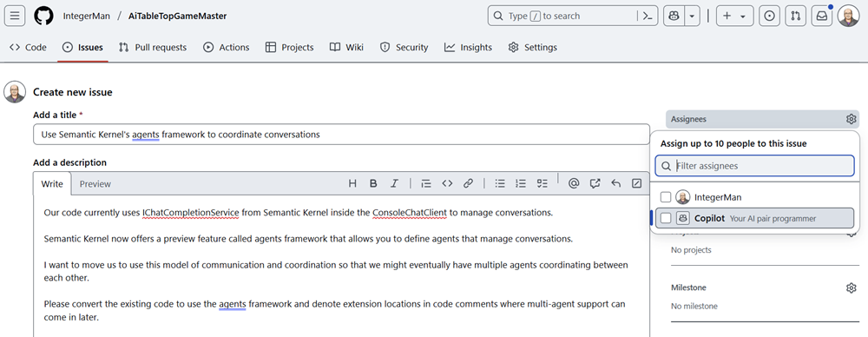Screen dimensions: 868x337
Task: Switch to the Security tab
Action: point(404,47)
